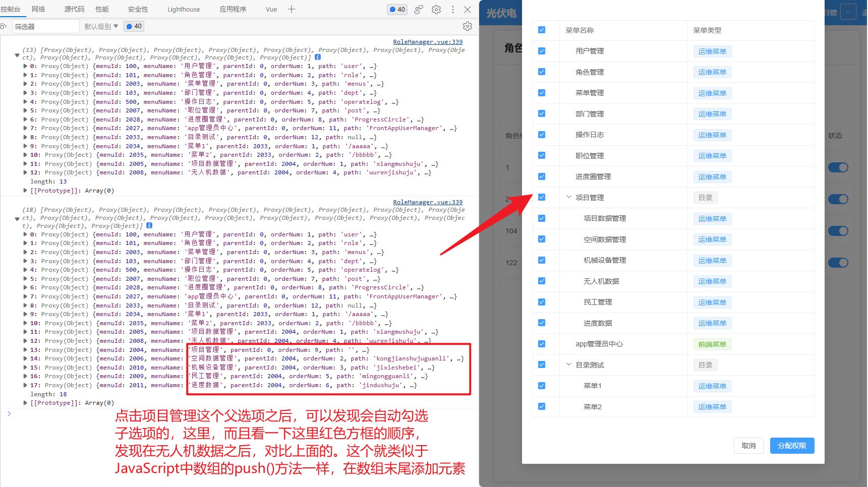
Task: Switch to the 网络 DevTools tab
Action: tap(38, 9)
